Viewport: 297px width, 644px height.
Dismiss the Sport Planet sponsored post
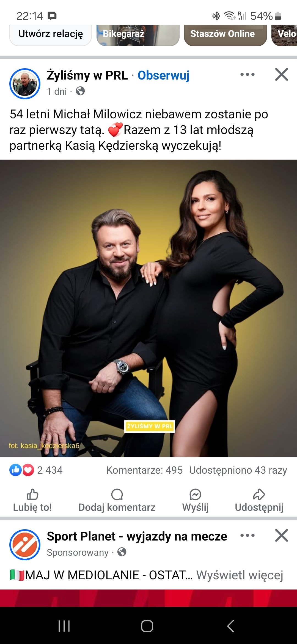point(282,535)
